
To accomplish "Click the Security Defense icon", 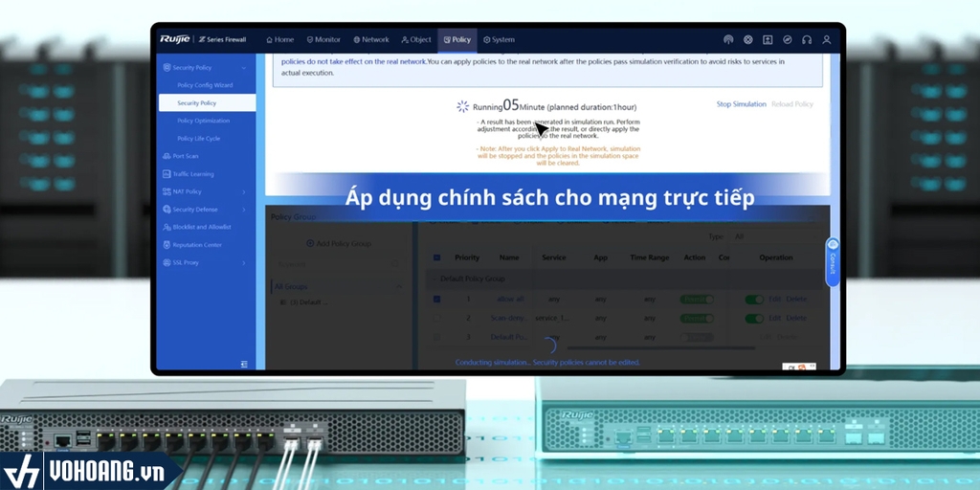I will (167, 210).
